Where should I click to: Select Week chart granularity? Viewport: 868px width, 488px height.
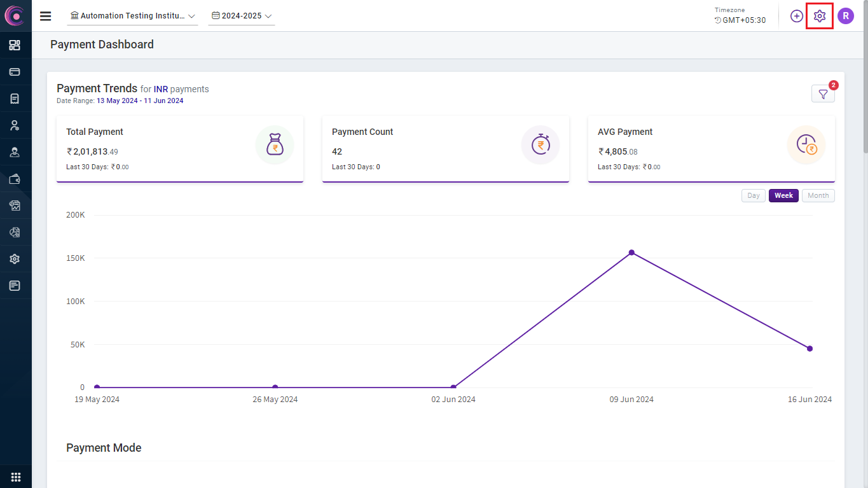pos(783,195)
